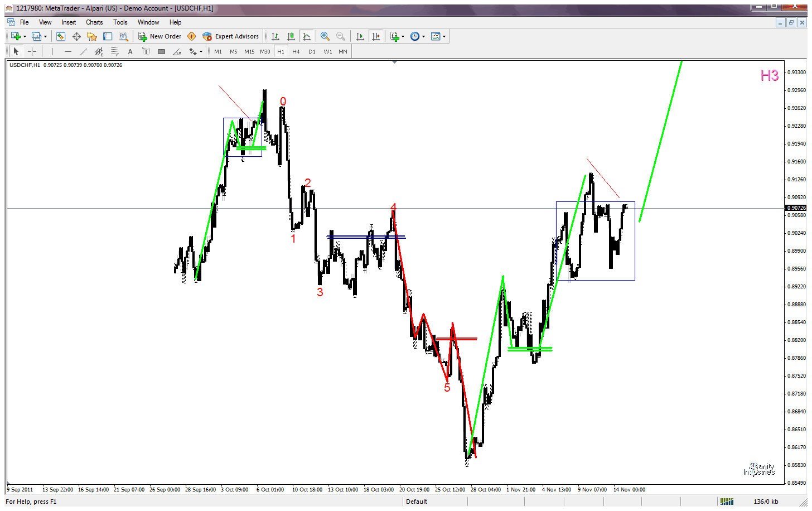Select the Vertical Line drawing tool
812x511 pixels.
[52, 51]
